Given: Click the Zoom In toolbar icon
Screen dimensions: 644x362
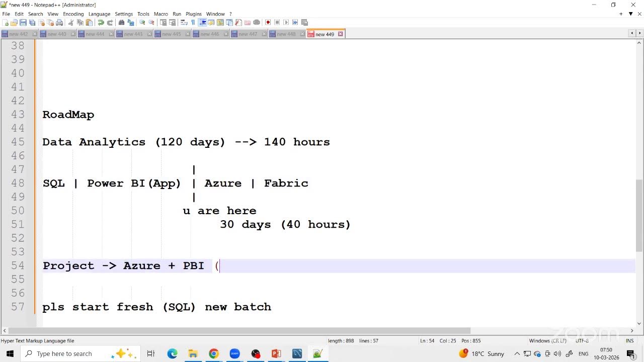Looking at the screenshot, I should [142, 22].
